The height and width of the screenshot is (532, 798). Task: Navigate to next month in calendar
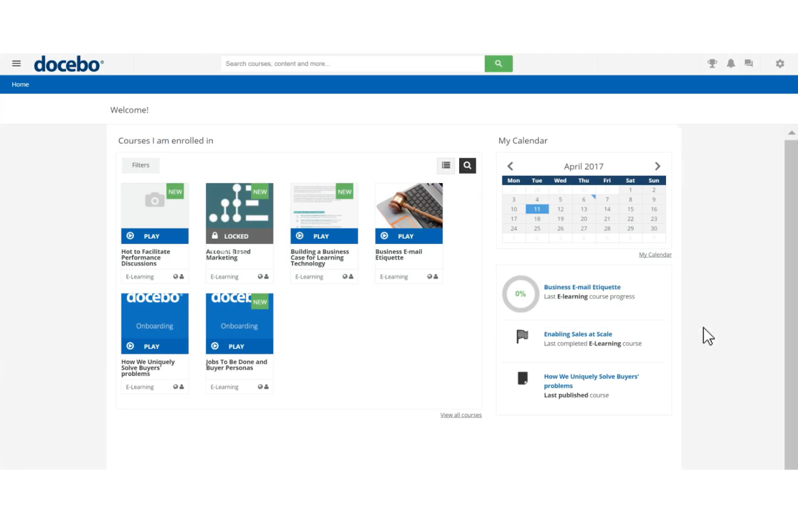tap(657, 166)
